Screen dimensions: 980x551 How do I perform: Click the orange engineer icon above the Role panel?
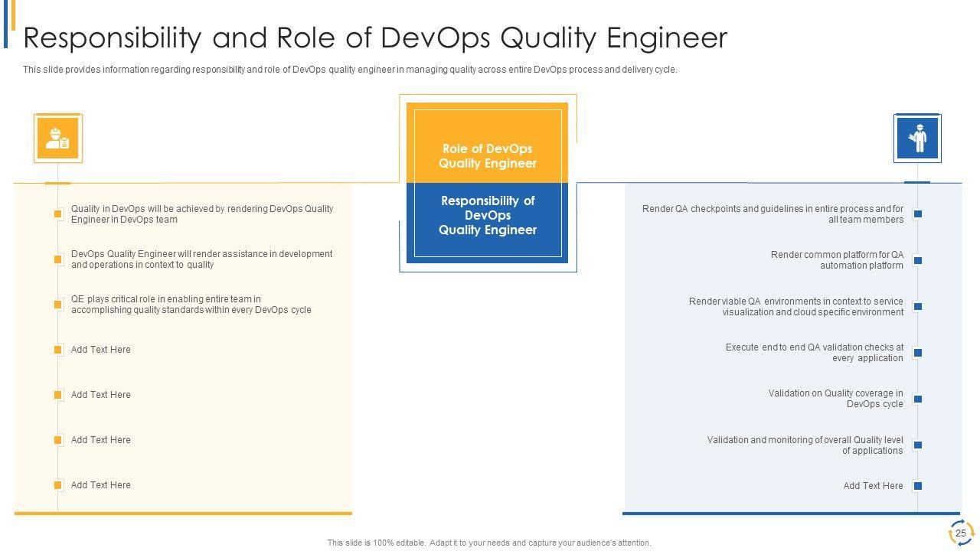[x=58, y=139]
